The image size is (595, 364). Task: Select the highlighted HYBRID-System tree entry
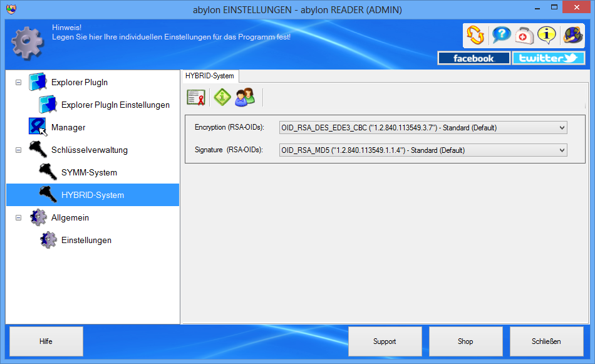pos(93,195)
